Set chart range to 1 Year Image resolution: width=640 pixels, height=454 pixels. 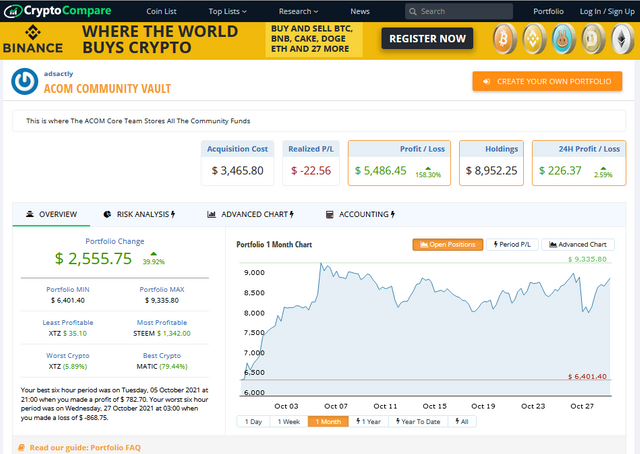pos(368,421)
